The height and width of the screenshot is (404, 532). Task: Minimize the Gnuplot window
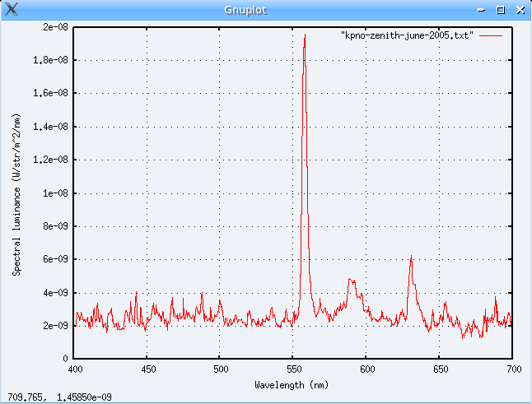tap(483, 10)
